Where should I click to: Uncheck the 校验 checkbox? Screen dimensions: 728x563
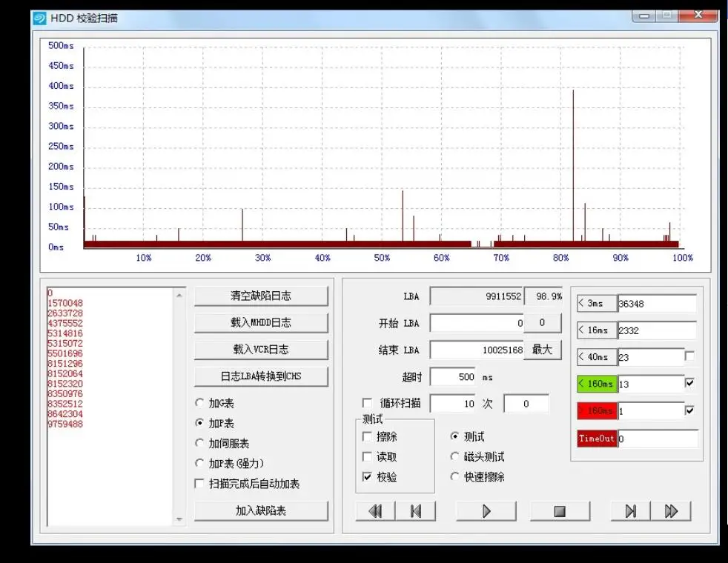click(x=367, y=477)
